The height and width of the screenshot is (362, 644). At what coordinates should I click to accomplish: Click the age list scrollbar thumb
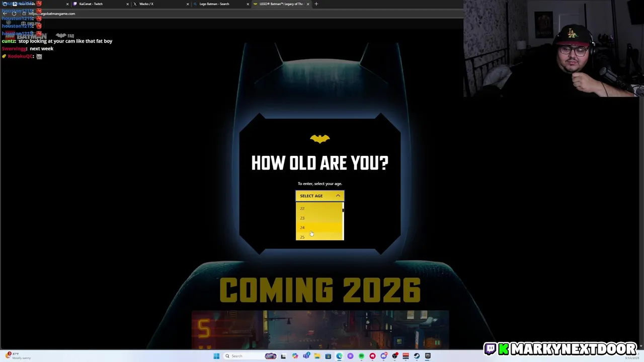tap(343, 210)
